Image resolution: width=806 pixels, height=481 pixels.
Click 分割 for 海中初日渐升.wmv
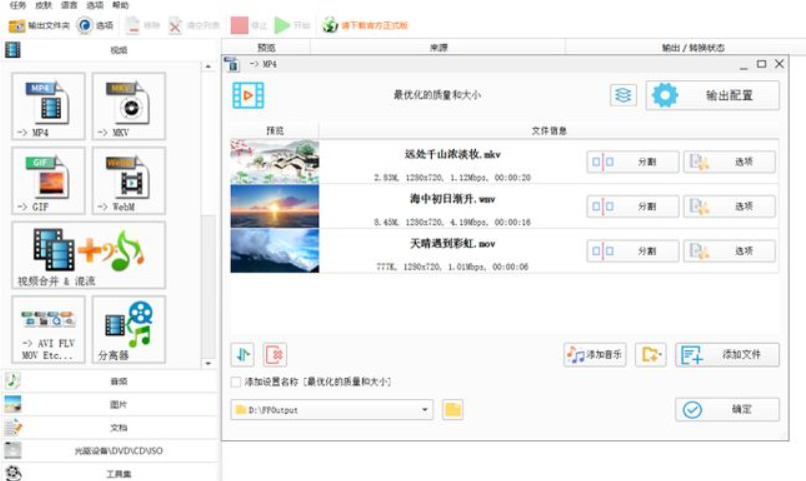632,206
